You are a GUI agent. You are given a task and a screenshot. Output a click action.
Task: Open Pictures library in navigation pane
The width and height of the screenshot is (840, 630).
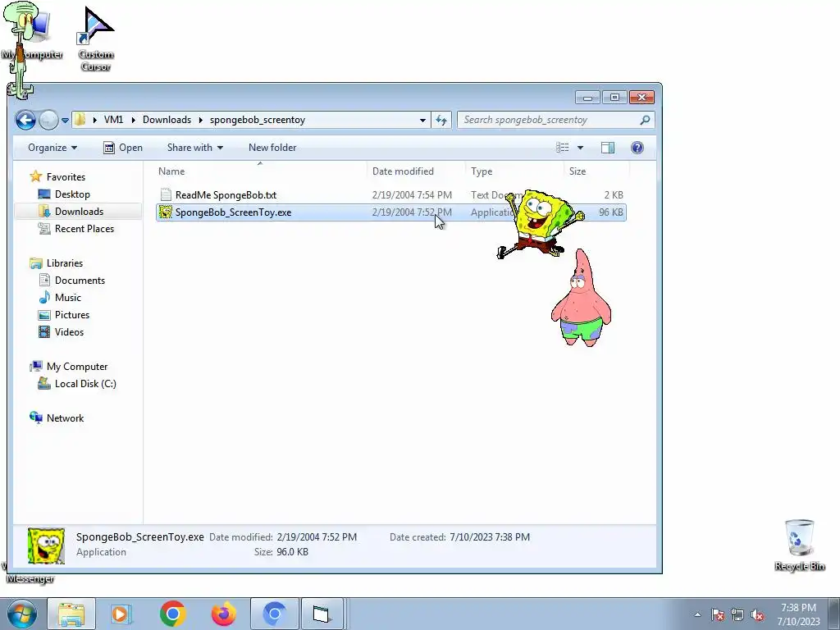click(x=64, y=314)
